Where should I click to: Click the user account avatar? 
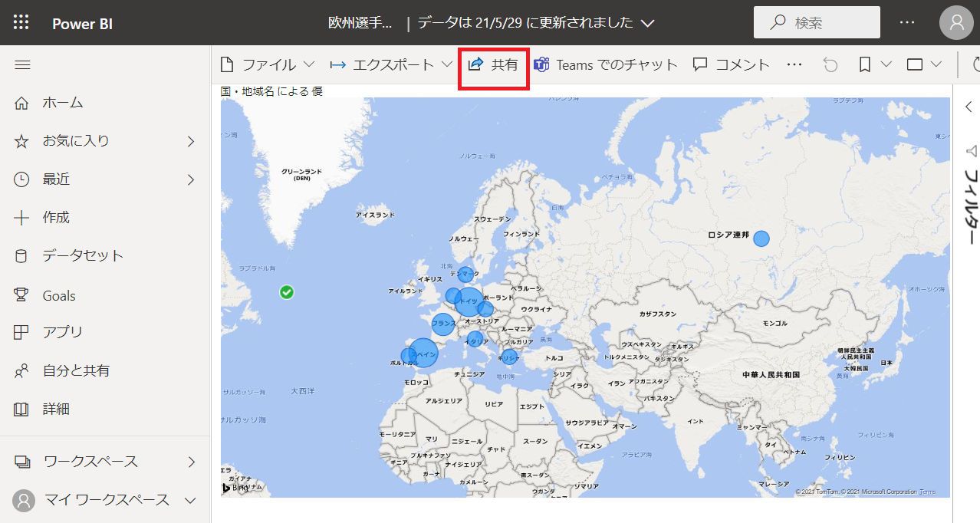point(956,22)
